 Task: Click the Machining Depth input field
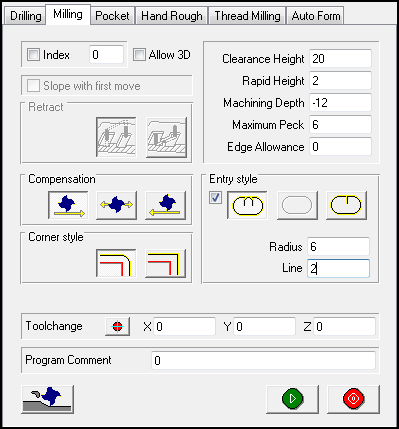340,103
